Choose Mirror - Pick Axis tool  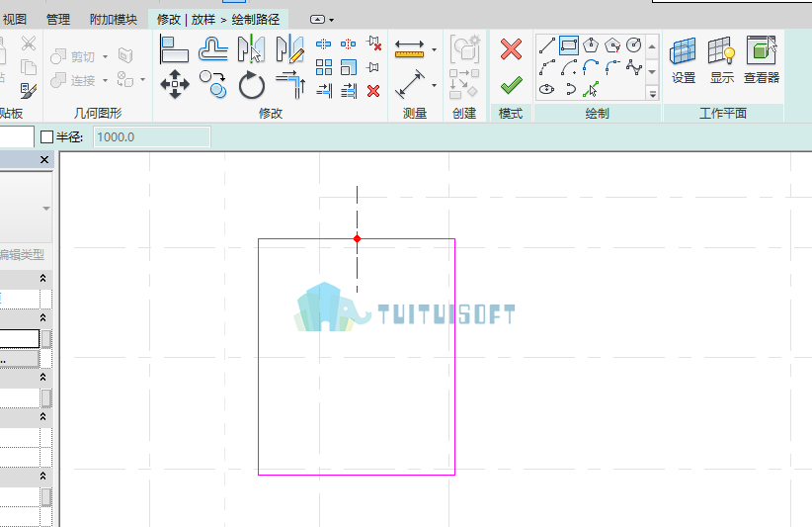pyautogui.click(x=251, y=49)
